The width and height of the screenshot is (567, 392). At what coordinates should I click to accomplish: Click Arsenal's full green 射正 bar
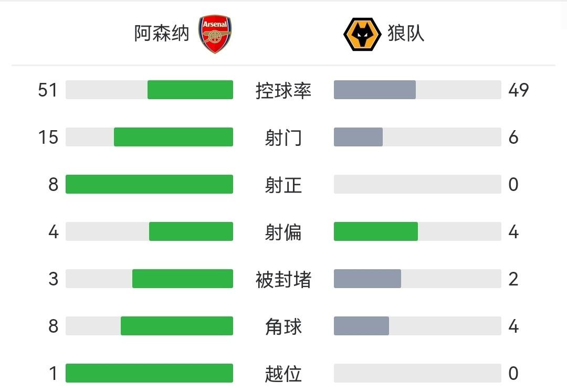tap(149, 184)
